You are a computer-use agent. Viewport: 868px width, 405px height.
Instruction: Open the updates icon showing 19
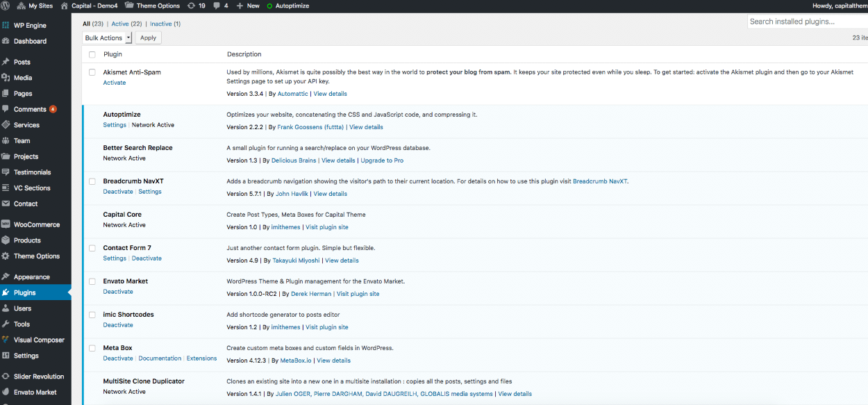191,6
